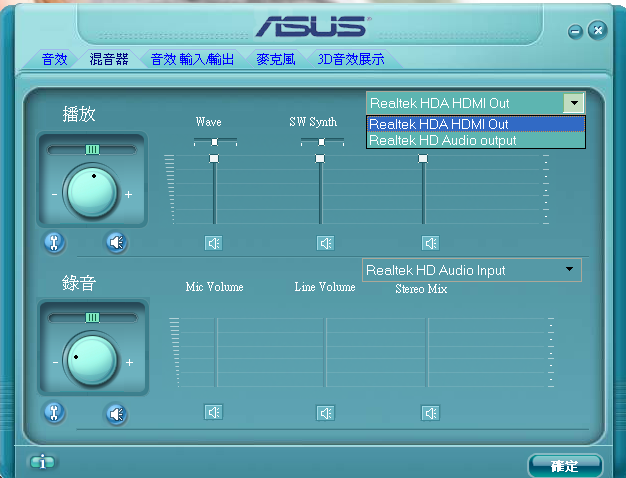Image resolution: width=626 pixels, height=478 pixels.
Task: Open the 音效 輸入/輸出 tab
Action: pos(192,59)
